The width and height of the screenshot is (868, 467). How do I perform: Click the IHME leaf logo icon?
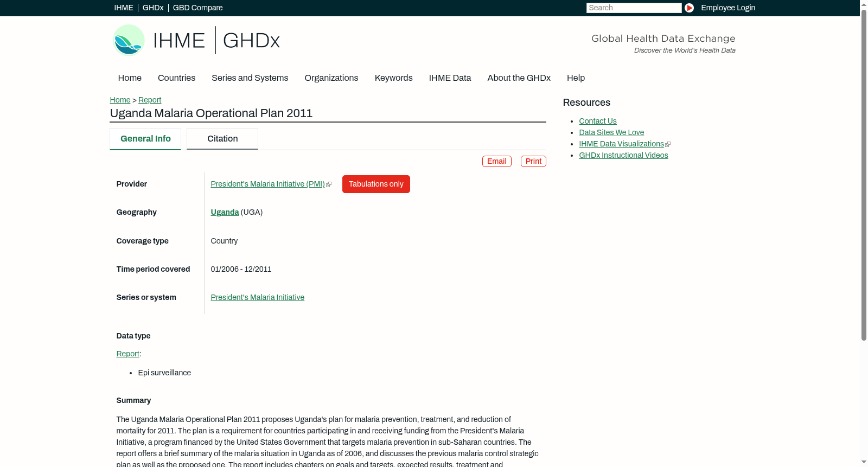point(129,40)
